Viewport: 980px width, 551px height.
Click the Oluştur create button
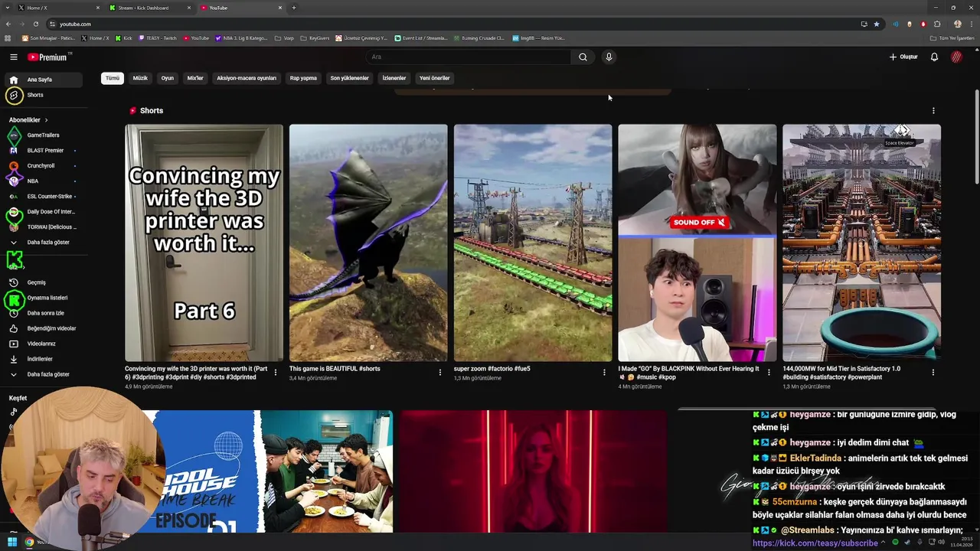(x=903, y=57)
